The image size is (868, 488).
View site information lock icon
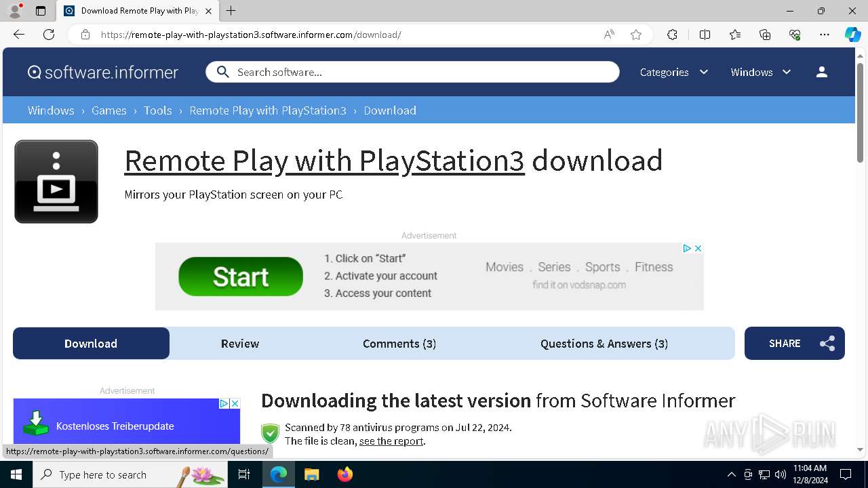pos(85,35)
